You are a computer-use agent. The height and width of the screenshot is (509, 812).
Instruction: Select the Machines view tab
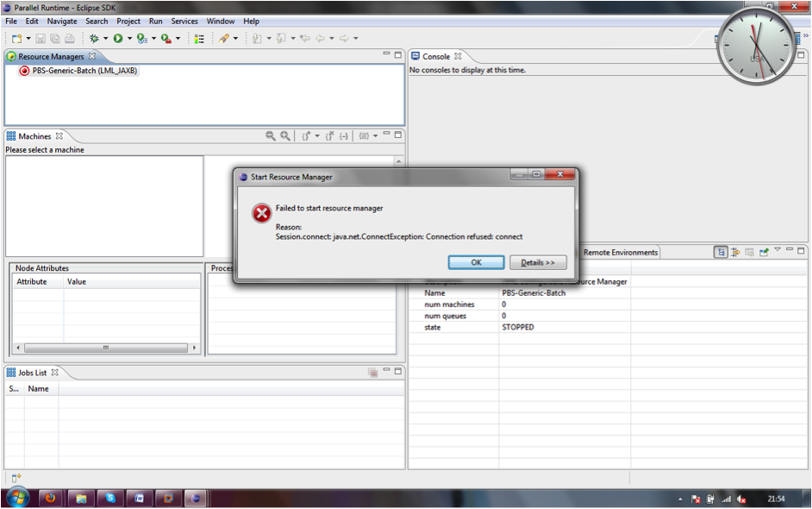click(34, 136)
